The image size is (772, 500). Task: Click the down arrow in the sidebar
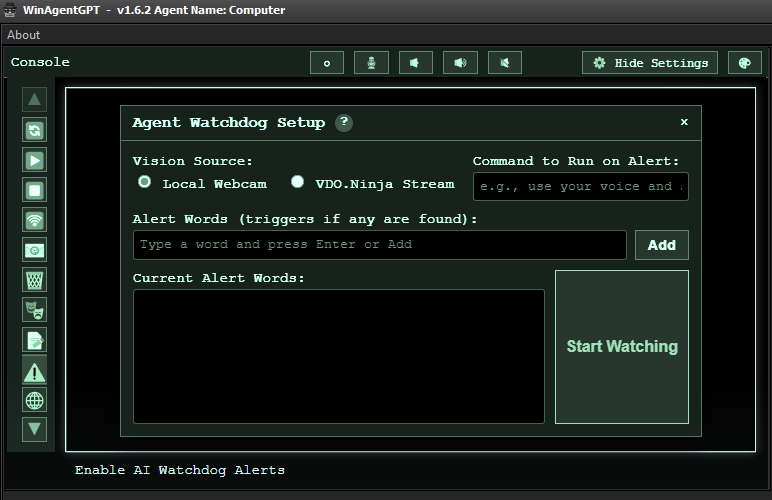coord(34,429)
